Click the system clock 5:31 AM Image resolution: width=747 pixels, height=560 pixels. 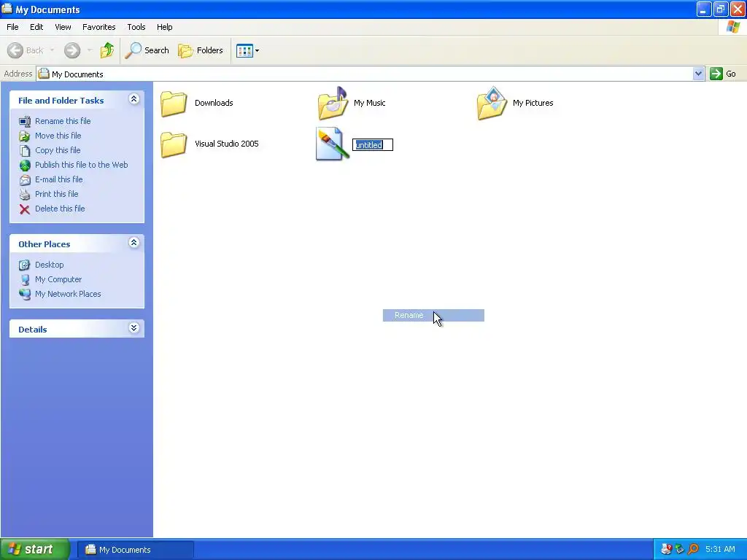[720, 550]
